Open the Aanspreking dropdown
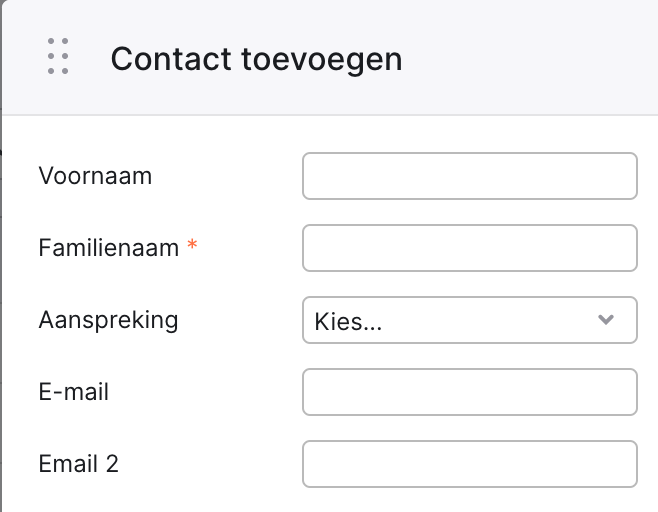 470,320
